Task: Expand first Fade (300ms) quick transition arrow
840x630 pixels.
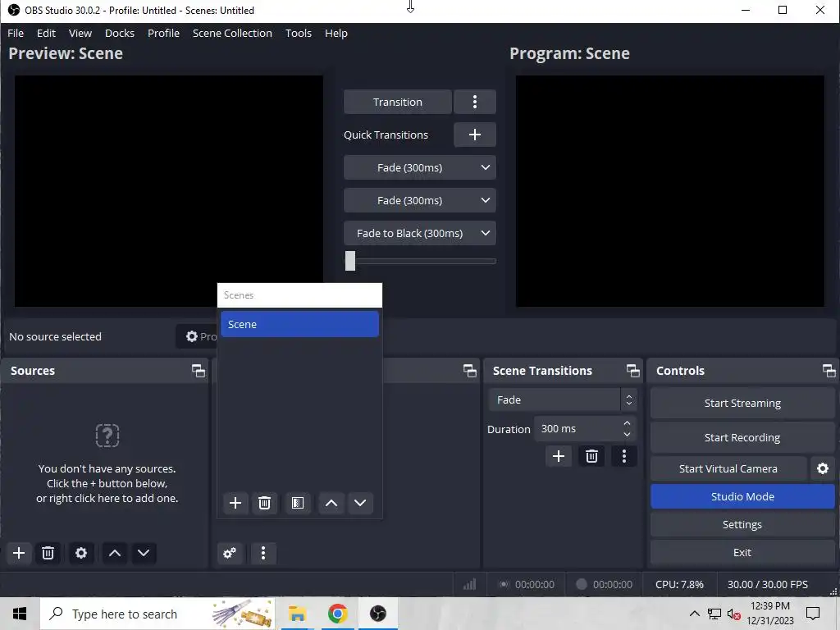Action: pyautogui.click(x=486, y=167)
